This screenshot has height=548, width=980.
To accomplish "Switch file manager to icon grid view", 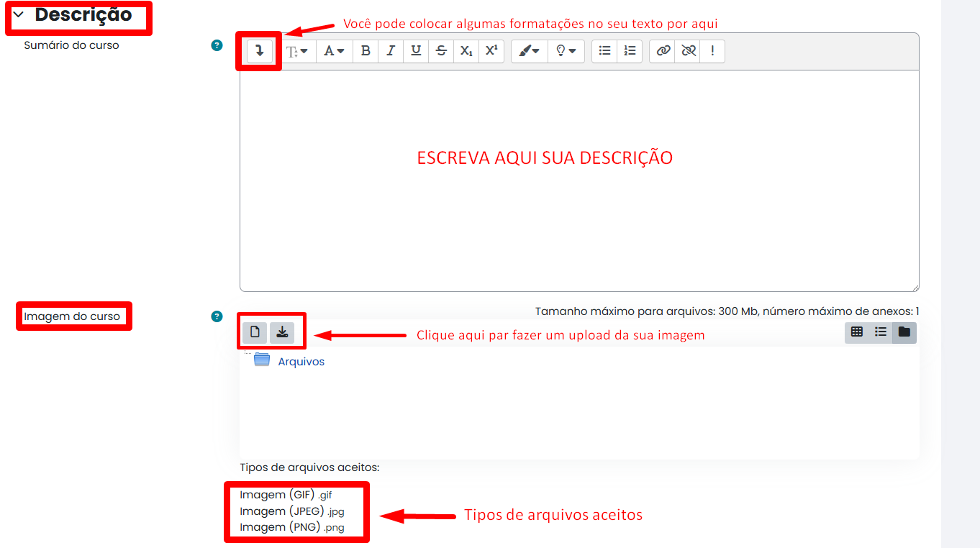I will pos(857,332).
